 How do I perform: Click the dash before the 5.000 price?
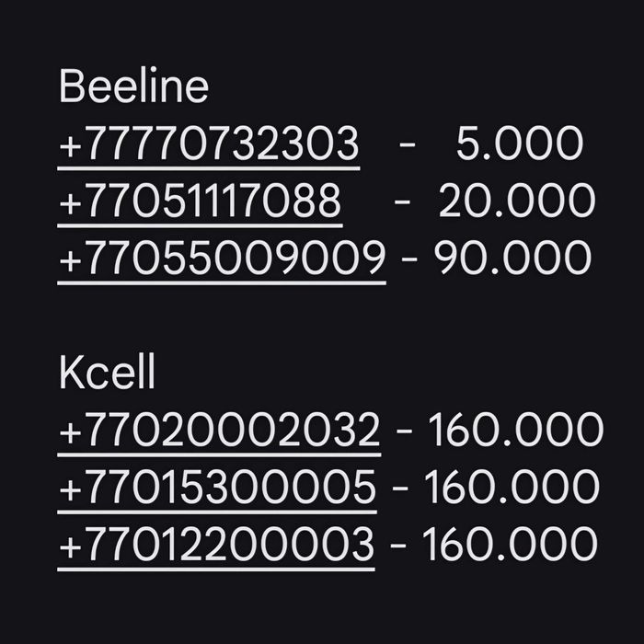point(408,145)
